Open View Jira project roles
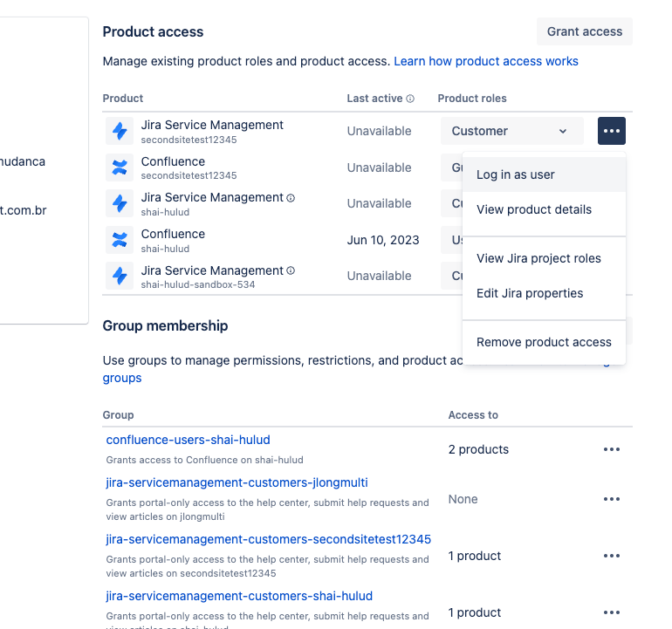Viewport: 672px width, 629px height. coord(538,258)
